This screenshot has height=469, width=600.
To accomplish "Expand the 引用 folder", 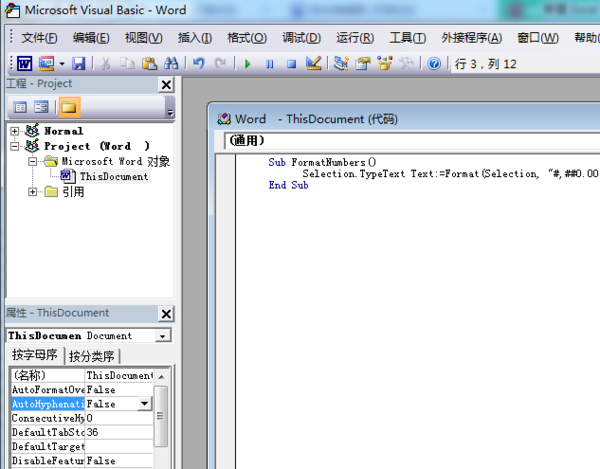I will click(x=33, y=192).
